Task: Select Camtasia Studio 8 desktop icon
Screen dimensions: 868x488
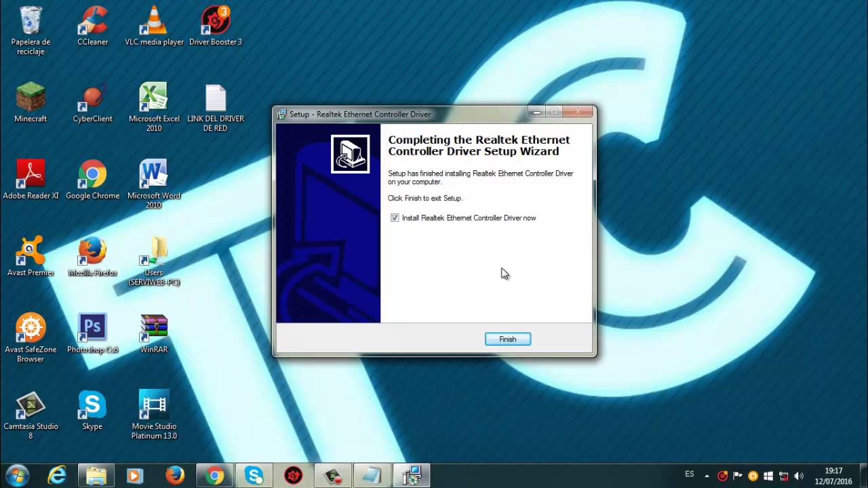Action: [31, 415]
